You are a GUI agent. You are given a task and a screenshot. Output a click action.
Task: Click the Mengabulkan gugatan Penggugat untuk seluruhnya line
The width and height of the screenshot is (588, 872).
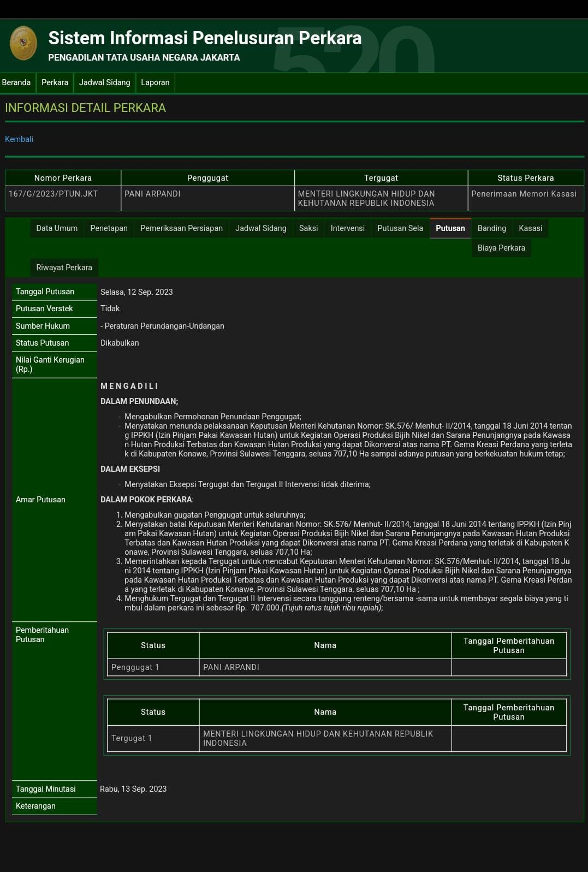point(215,515)
